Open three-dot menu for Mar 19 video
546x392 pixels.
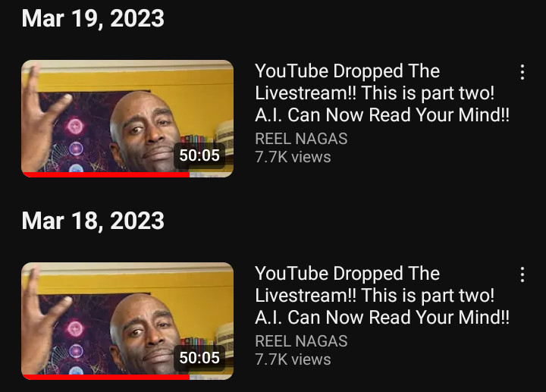(522, 72)
